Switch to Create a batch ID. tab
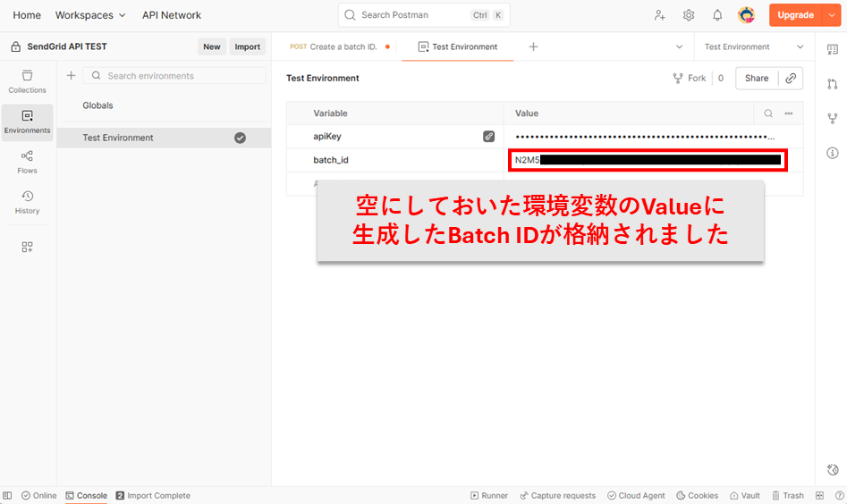The image size is (847, 504). tap(339, 47)
